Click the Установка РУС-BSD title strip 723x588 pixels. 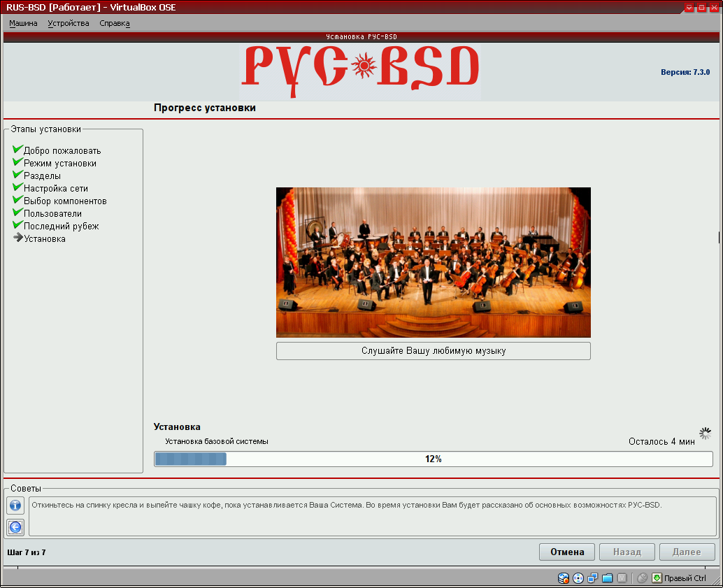pyautogui.click(x=361, y=37)
